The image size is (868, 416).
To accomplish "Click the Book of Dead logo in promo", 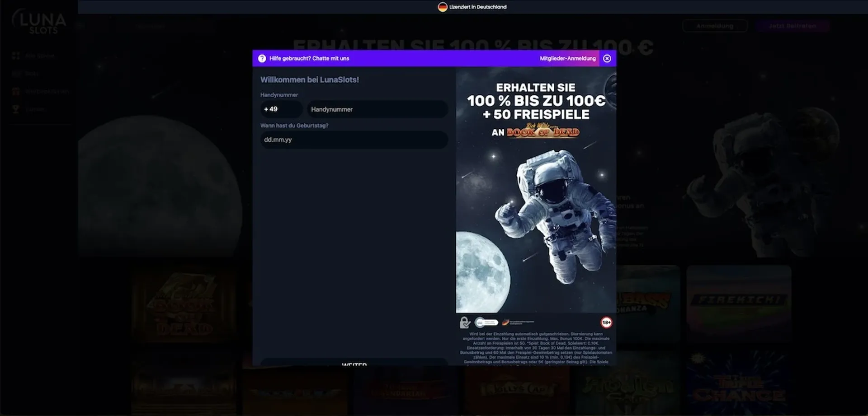I will [x=543, y=131].
